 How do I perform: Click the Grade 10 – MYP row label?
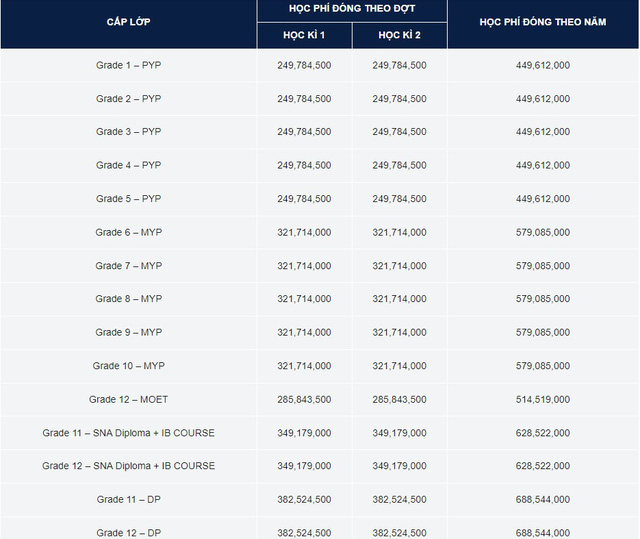click(x=128, y=366)
